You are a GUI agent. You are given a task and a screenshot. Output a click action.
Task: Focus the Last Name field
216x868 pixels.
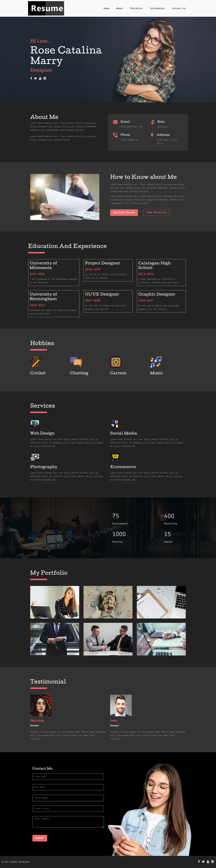coord(68,787)
